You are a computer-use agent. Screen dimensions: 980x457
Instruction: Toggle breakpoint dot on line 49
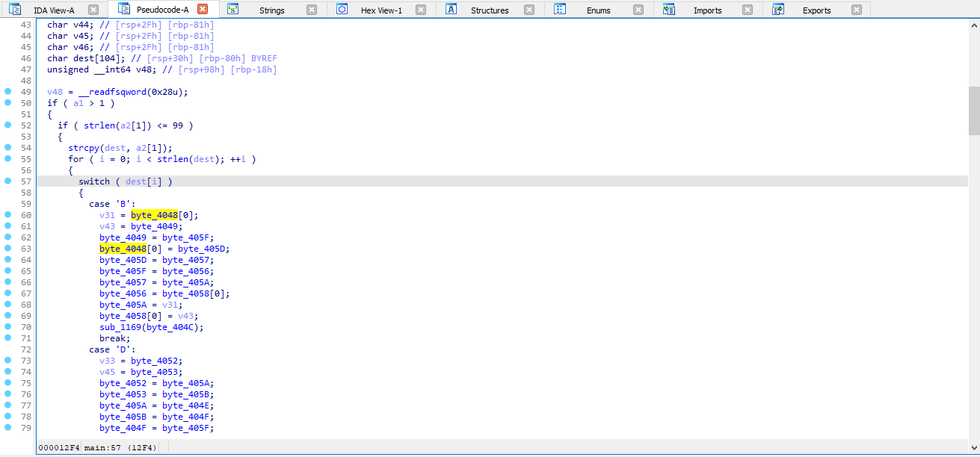coord(8,92)
